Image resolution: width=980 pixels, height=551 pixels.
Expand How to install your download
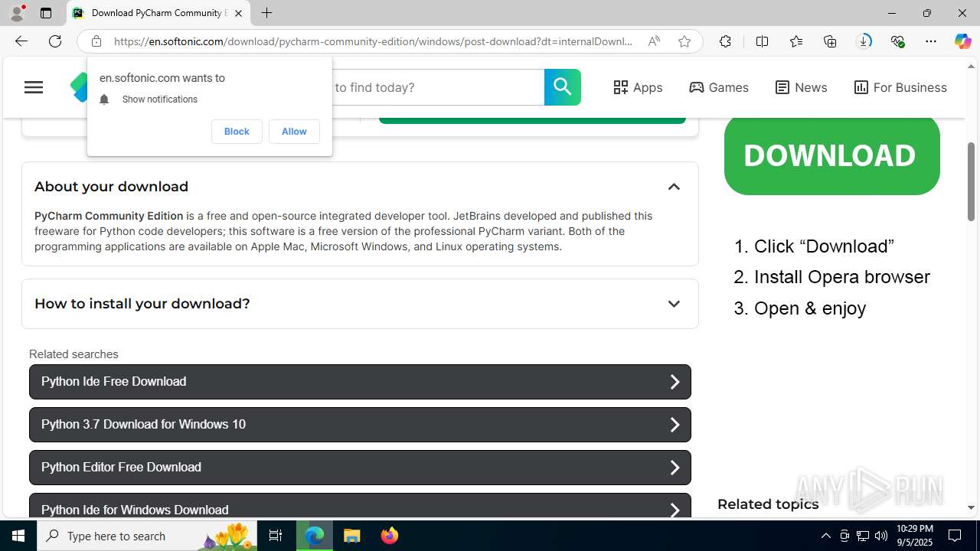coord(674,304)
